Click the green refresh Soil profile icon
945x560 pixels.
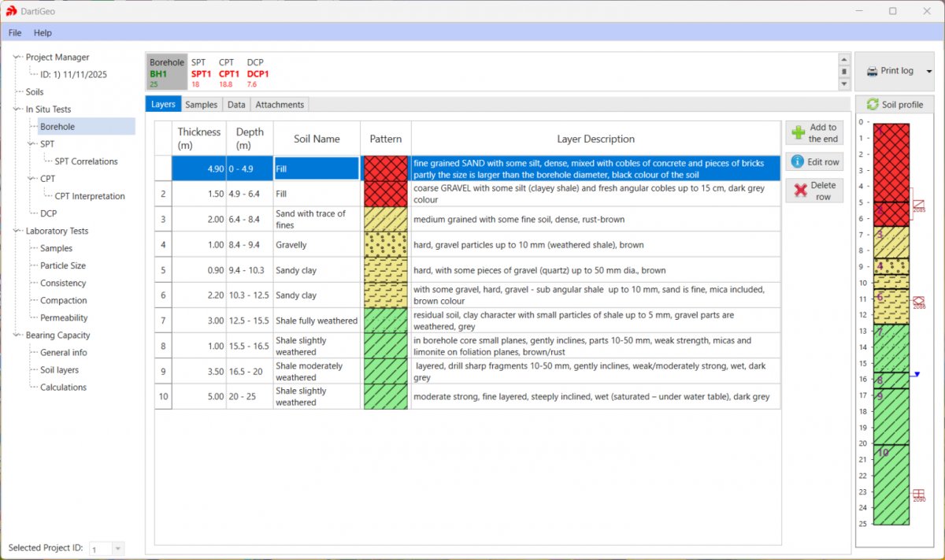click(873, 105)
